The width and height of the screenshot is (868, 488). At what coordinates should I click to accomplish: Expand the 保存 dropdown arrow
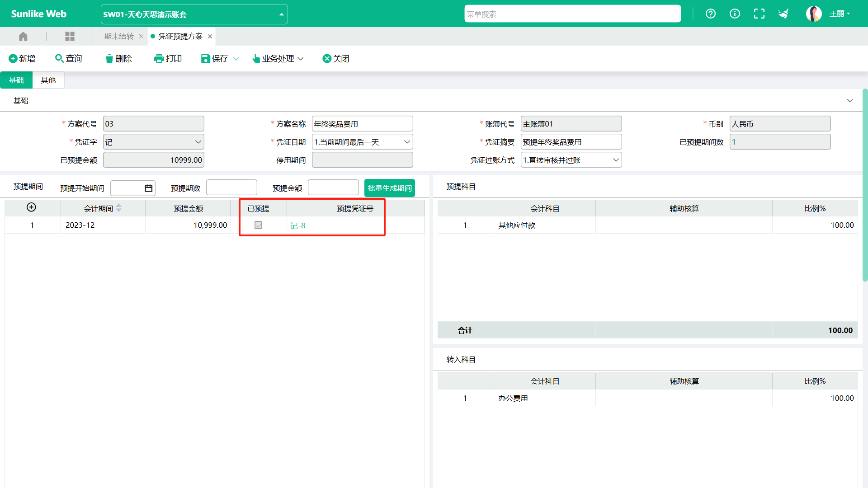(x=236, y=59)
